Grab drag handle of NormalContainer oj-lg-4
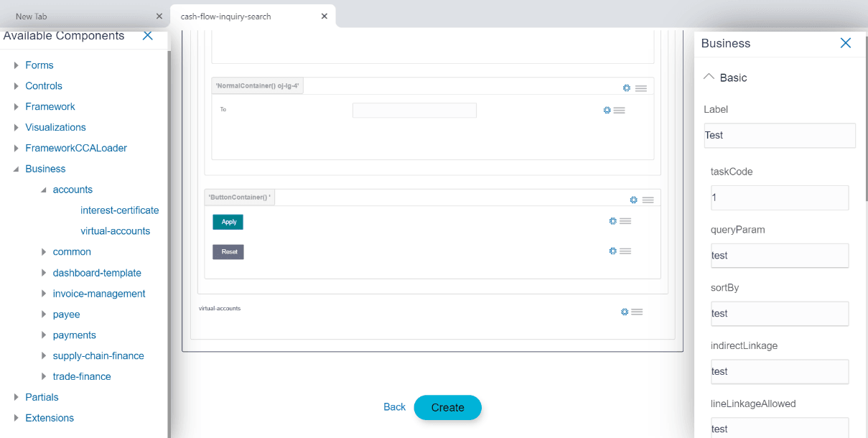Image resolution: width=868 pixels, height=438 pixels. (x=641, y=88)
